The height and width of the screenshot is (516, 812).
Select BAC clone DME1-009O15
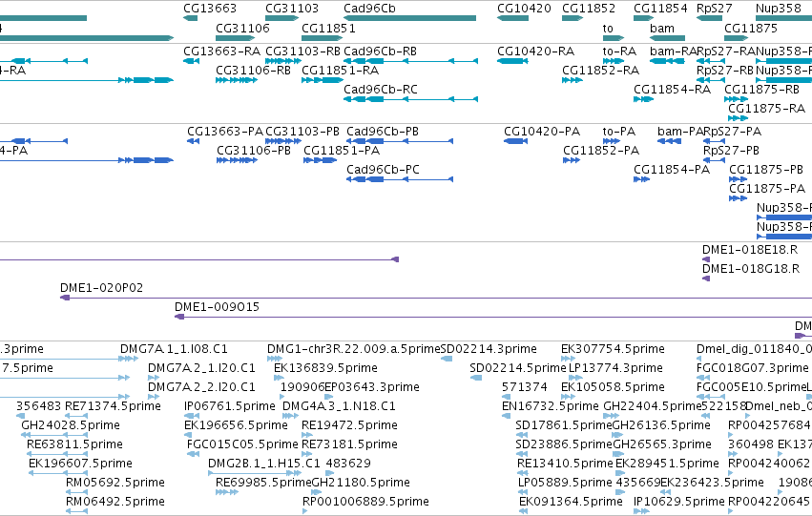217,307
